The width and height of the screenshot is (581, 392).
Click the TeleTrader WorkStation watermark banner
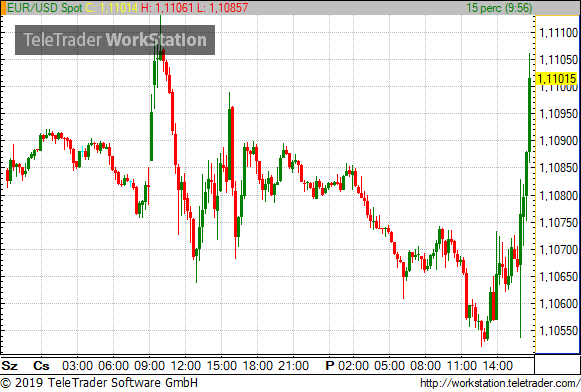point(115,40)
